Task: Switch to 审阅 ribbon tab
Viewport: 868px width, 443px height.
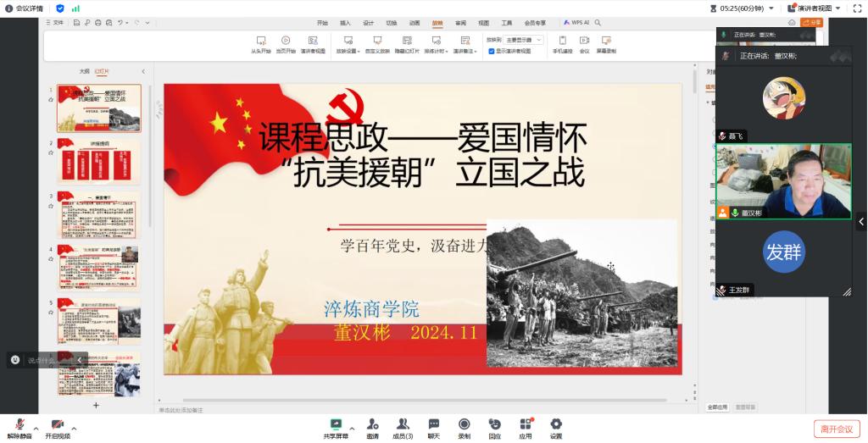Action: pos(460,23)
